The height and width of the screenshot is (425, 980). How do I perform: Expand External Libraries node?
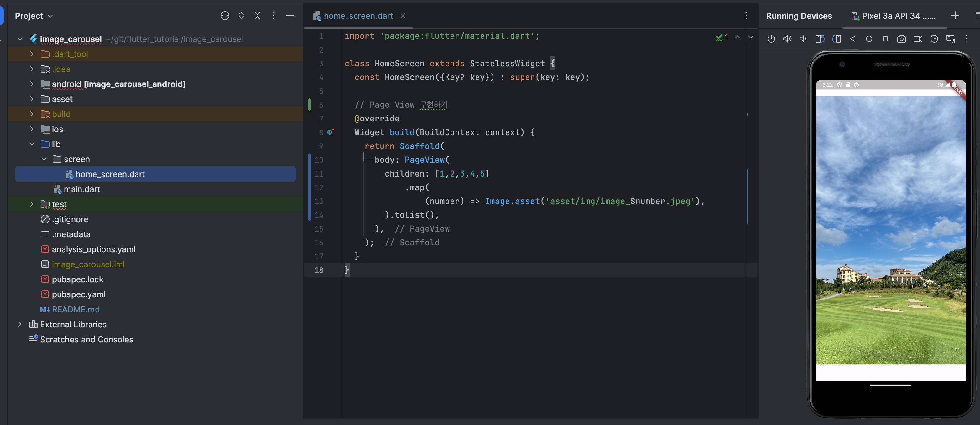coord(20,324)
